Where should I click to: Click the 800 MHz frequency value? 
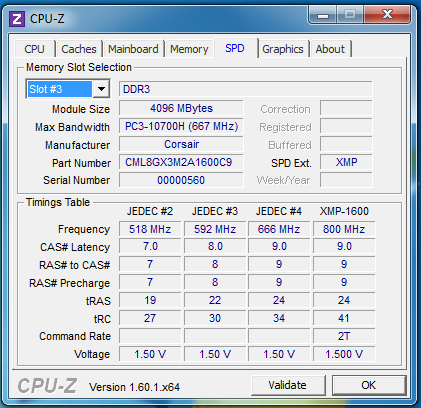coord(344,229)
